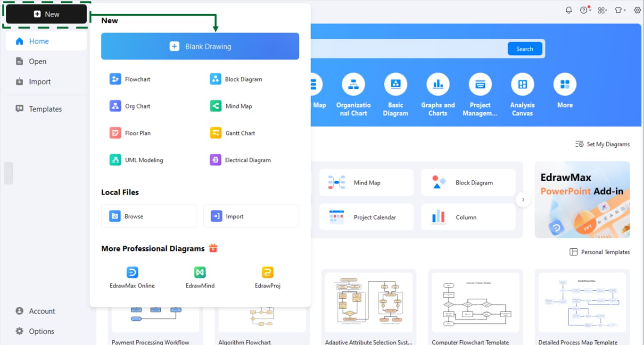The height and width of the screenshot is (345, 644).
Task: Open Adaptive Attribute Selection template thumbnail
Action: (x=369, y=302)
